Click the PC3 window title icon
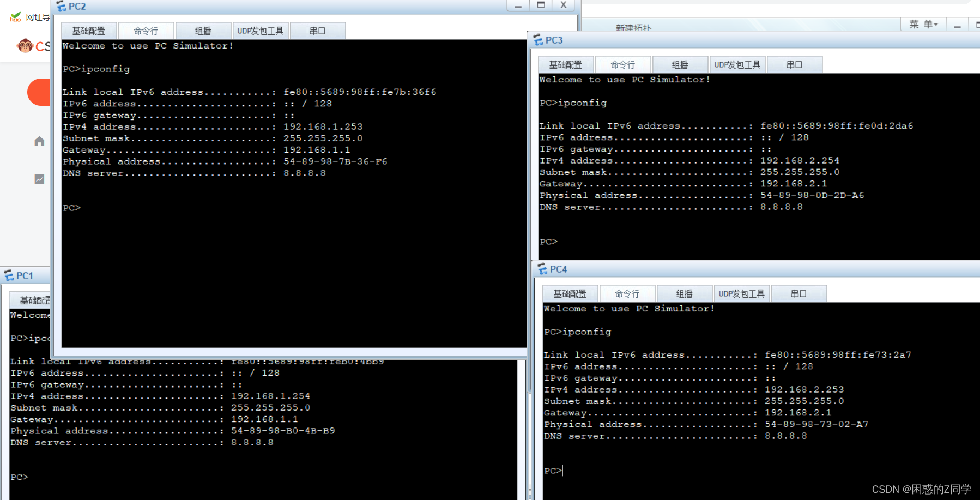This screenshot has height=500, width=980. (x=538, y=40)
